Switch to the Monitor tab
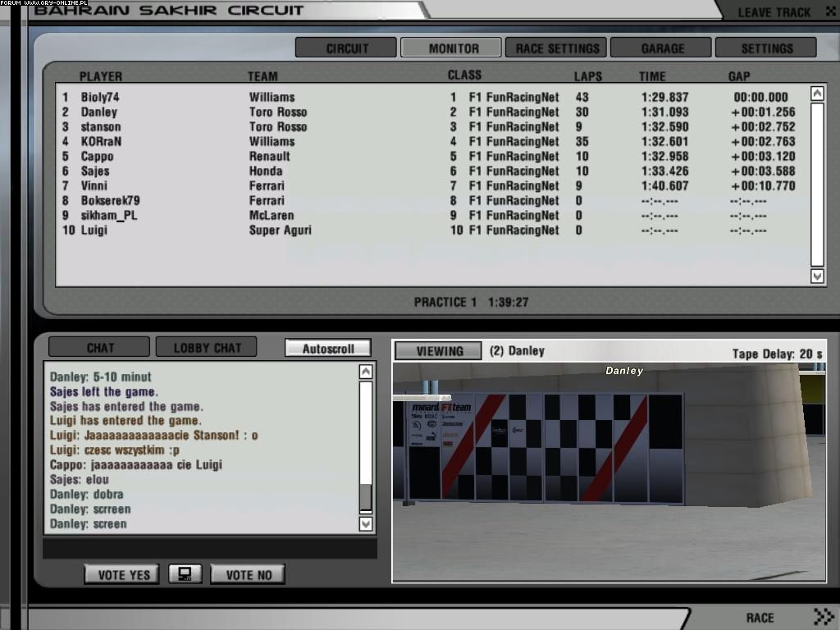The height and width of the screenshot is (630, 840). tap(451, 48)
